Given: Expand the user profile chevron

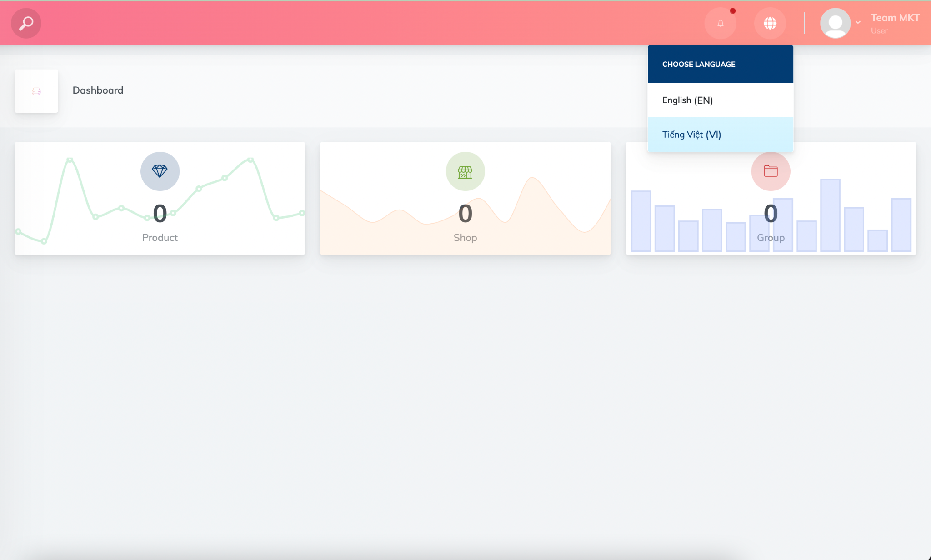Looking at the screenshot, I should (858, 22).
